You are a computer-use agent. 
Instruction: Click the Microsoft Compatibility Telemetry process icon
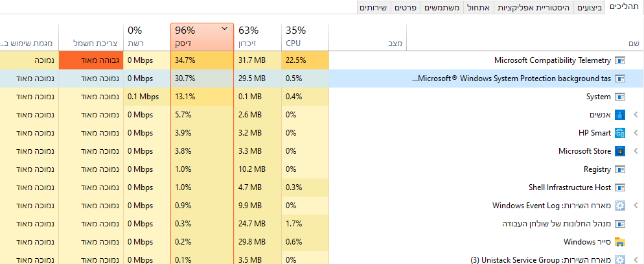620,60
